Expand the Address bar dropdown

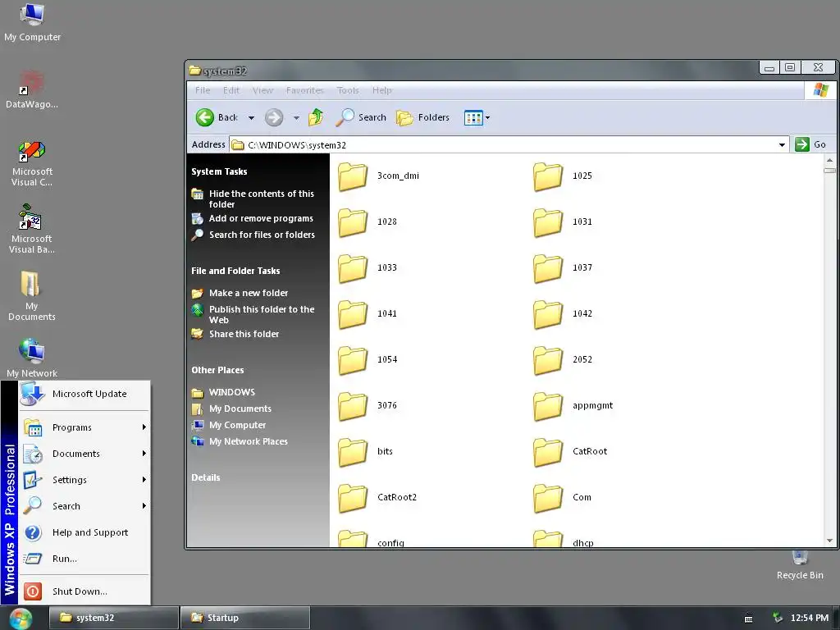click(x=782, y=144)
